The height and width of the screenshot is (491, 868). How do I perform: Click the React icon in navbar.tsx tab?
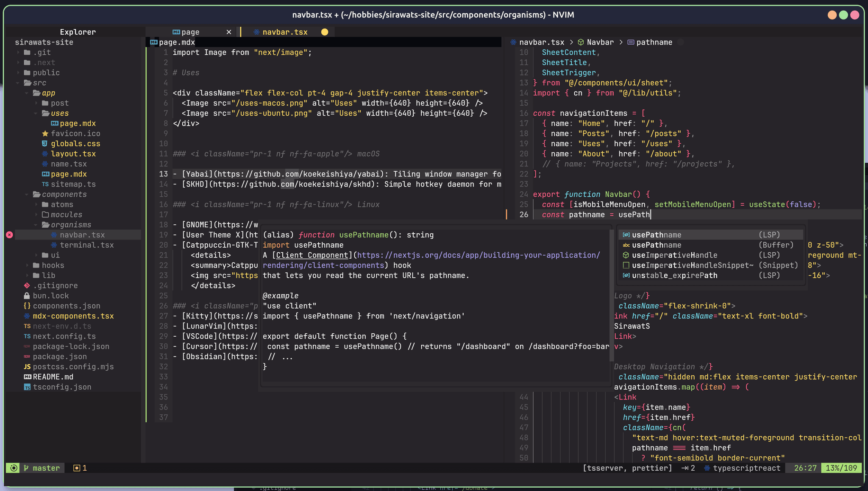point(256,32)
